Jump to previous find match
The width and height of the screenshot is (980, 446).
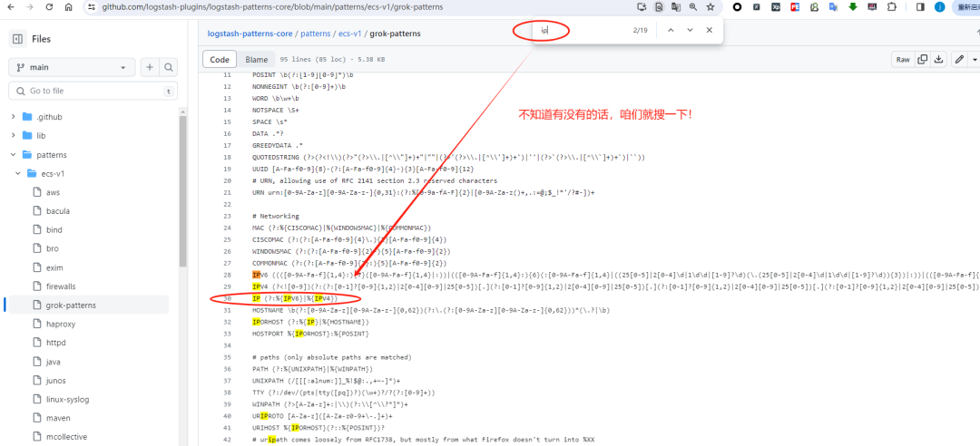671,30
